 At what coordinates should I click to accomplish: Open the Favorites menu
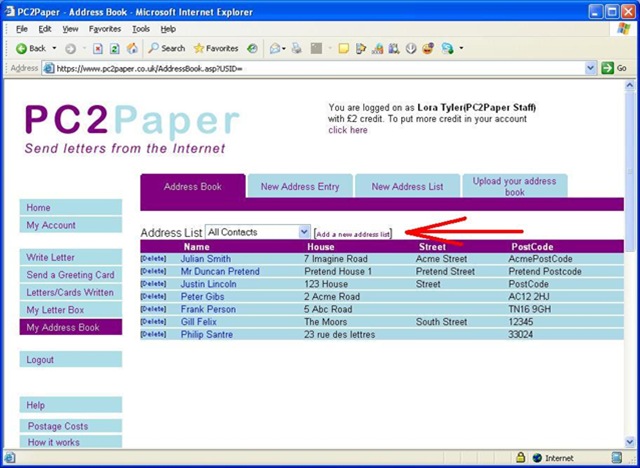(x=105, y=29)
